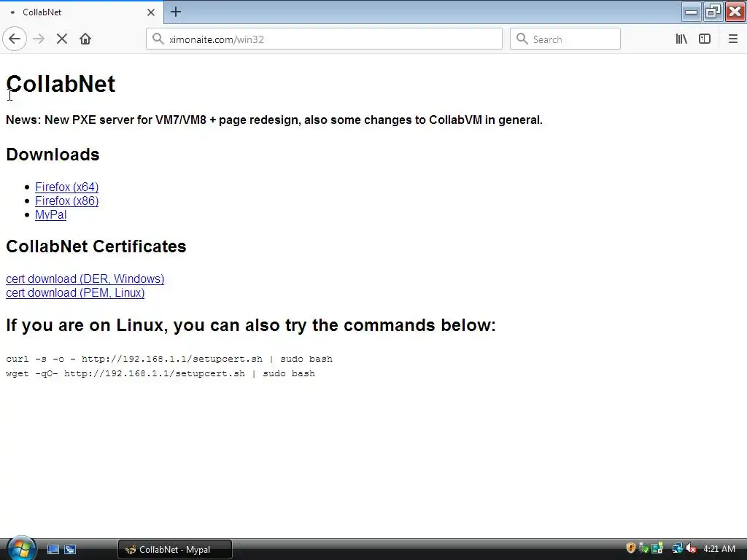Click the wget setupcert.sh command text

point(160,374)
